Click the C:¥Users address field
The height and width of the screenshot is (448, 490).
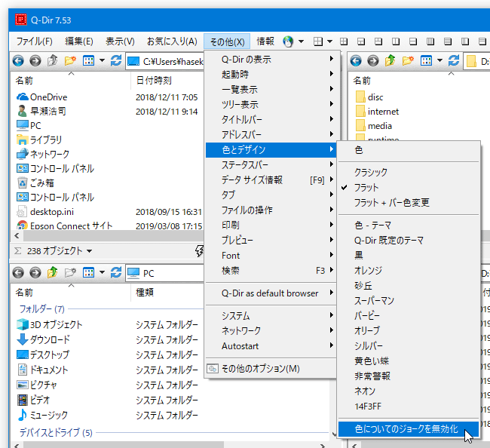tap(165, 61)
